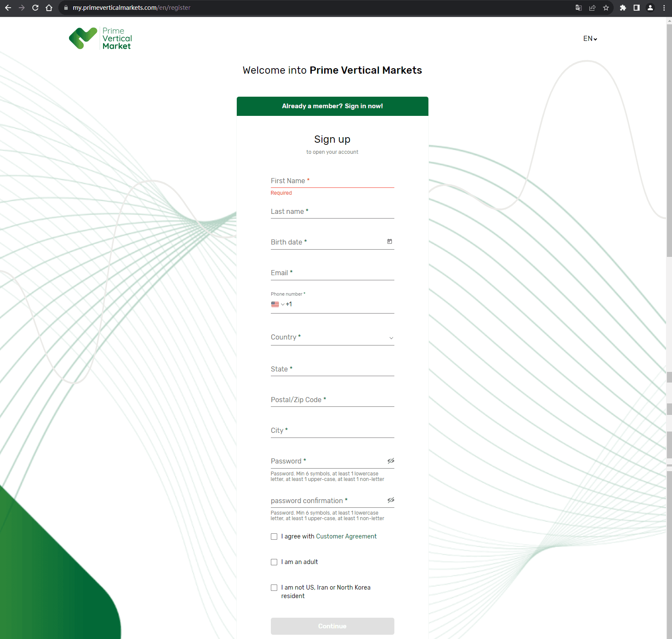Tick the I am an adult checkbox
The width and height of the screenshot is (672, 639).
(274, 562)
